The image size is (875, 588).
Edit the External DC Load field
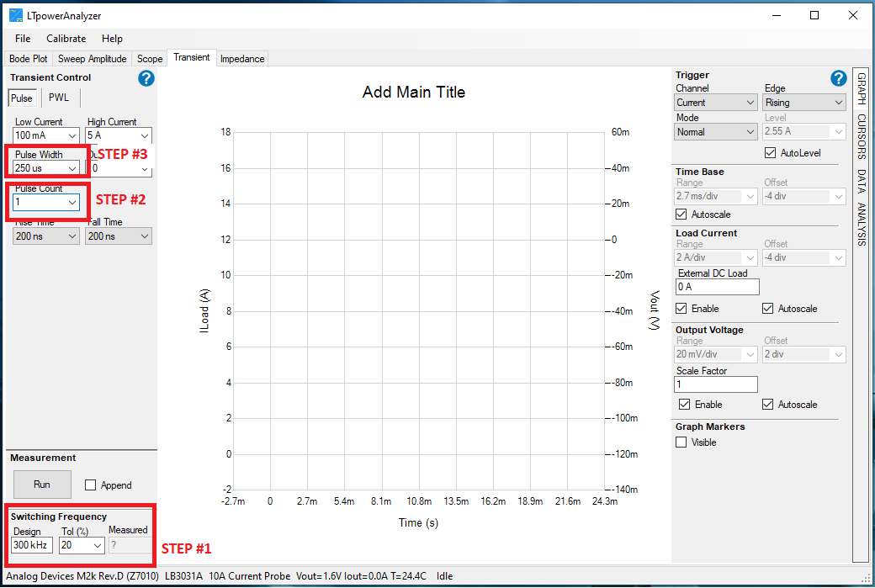[x=717, y=287]
